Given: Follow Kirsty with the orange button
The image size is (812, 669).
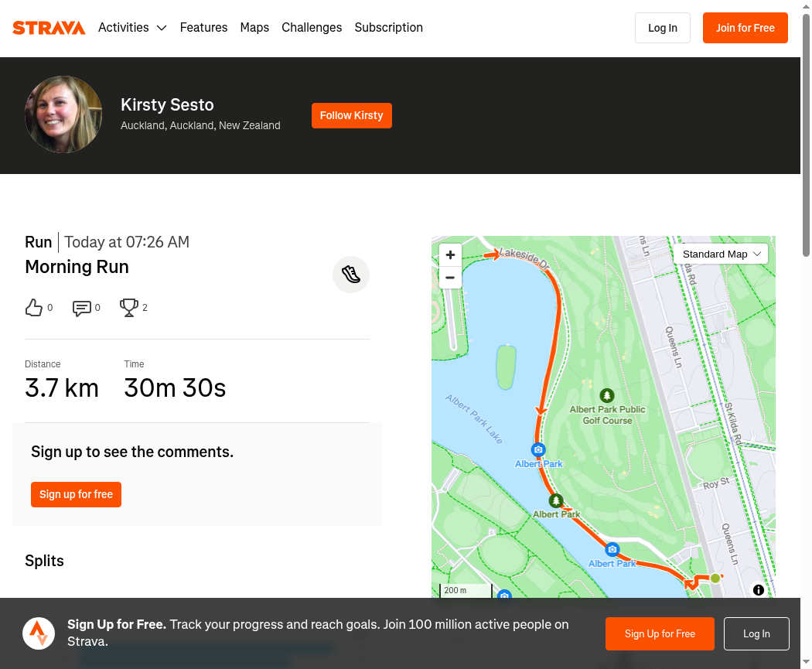Looking at the screenshot, I should (x=352, y=115).
